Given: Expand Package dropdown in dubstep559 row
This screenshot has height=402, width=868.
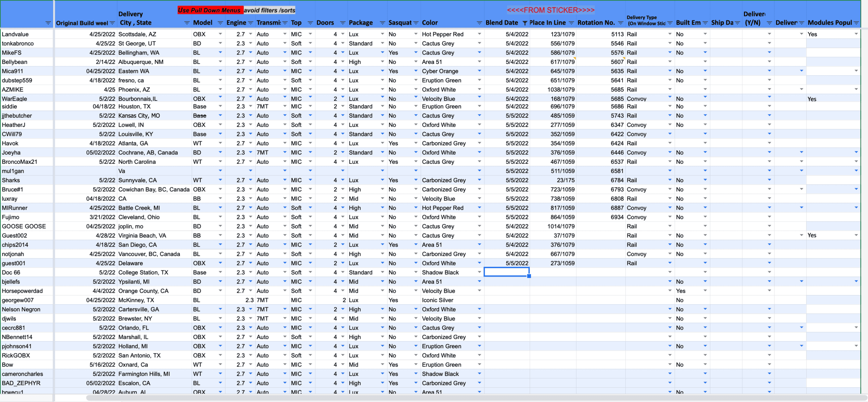Looking at the screenshot, I should click(382, 80).
